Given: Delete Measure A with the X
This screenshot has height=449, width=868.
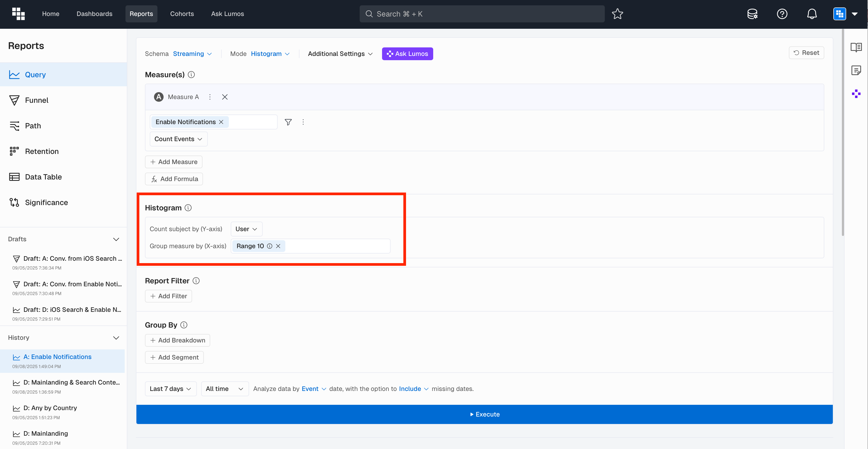Looking at the screenshot, I should pyautogui.click(x=225, y=97).
